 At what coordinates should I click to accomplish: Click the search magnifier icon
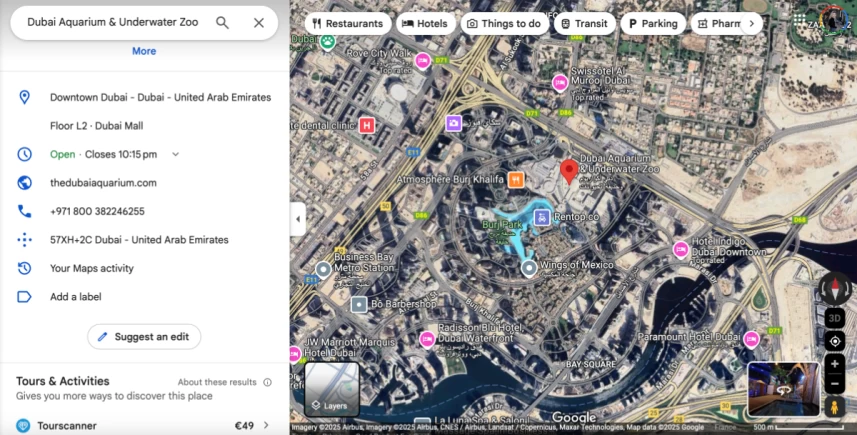point(222,22)
